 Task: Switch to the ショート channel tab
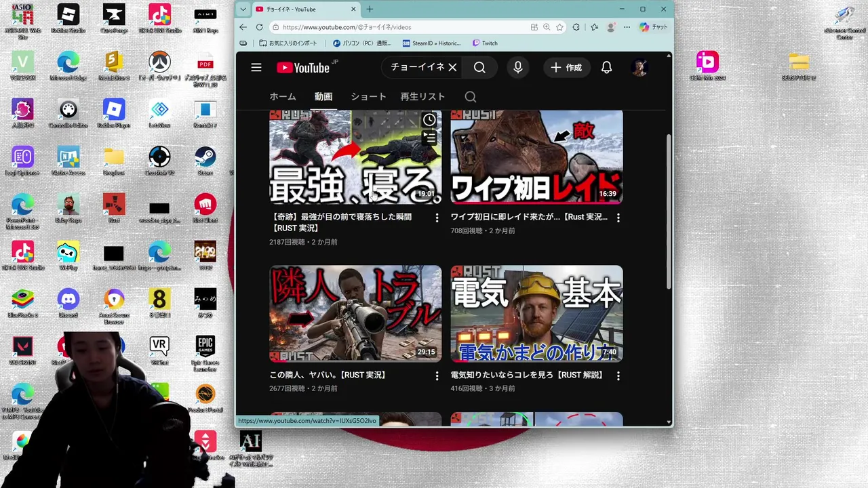click(368, 97)
